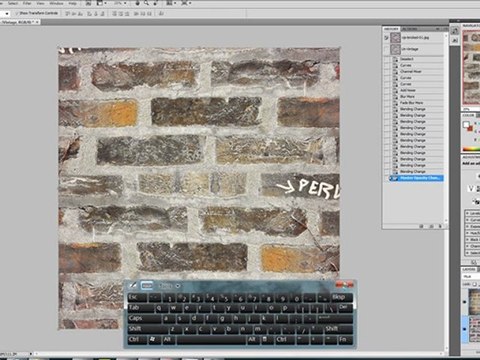This screenshot has height=360, width=480.
Task: Select the Hand tool in application bar
Action: (137, 3)
